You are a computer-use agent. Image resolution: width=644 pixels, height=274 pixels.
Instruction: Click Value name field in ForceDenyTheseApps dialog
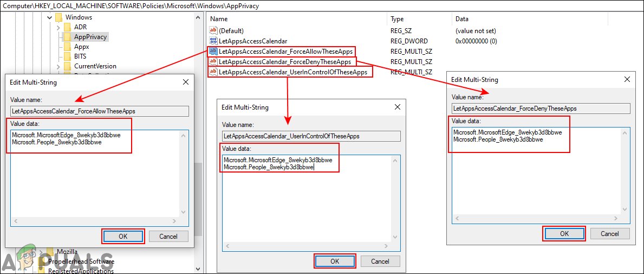(x=541, y=109)
